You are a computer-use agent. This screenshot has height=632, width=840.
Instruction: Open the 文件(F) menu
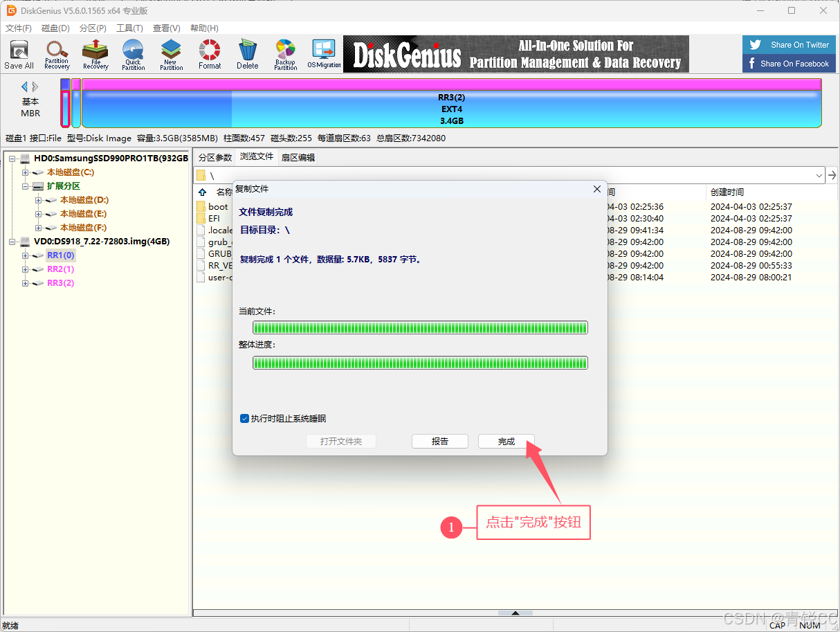tap(19, 28)
